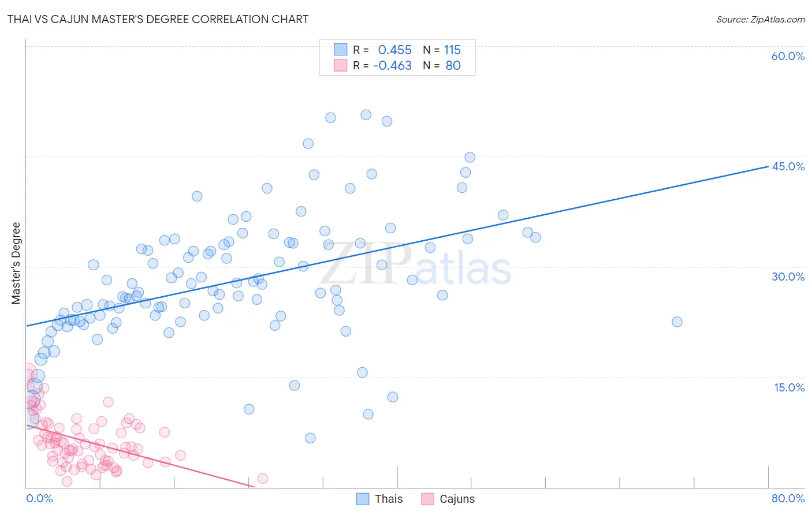Viewport: 812px width, 515px height.
Task: Click the N = 115 count
Action: (x=442, y=50)
